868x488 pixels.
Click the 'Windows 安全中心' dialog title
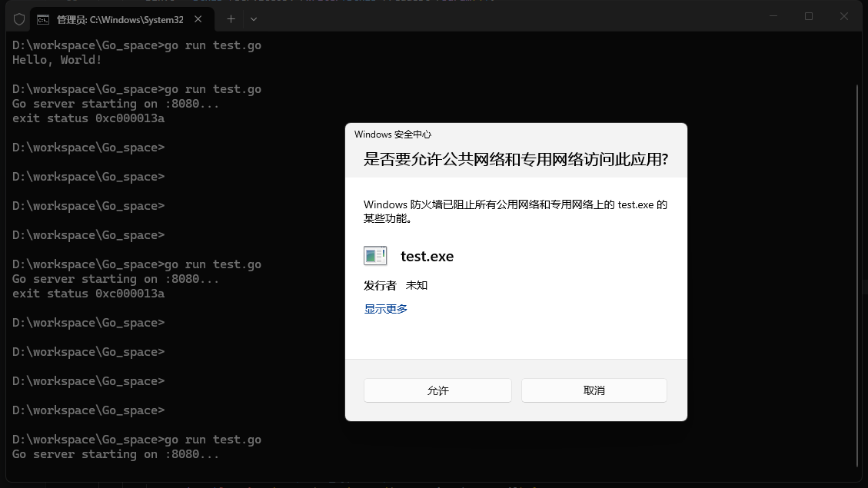(392, 134)
